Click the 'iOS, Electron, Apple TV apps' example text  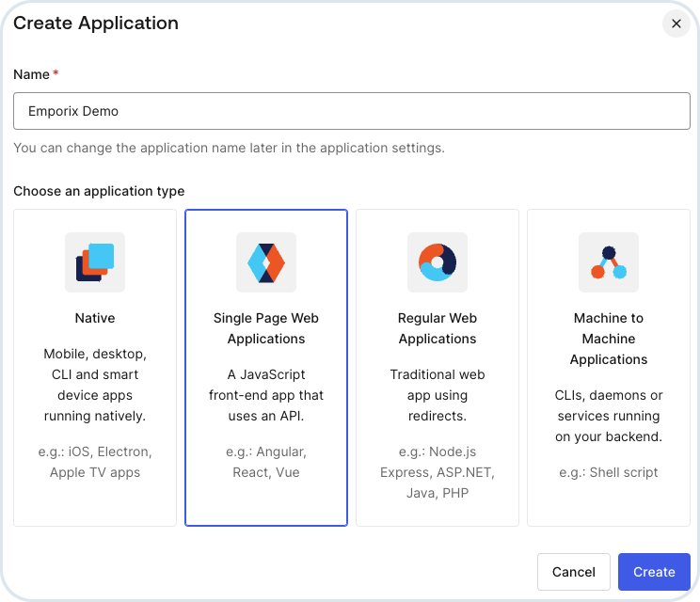[x=95, y=462]
